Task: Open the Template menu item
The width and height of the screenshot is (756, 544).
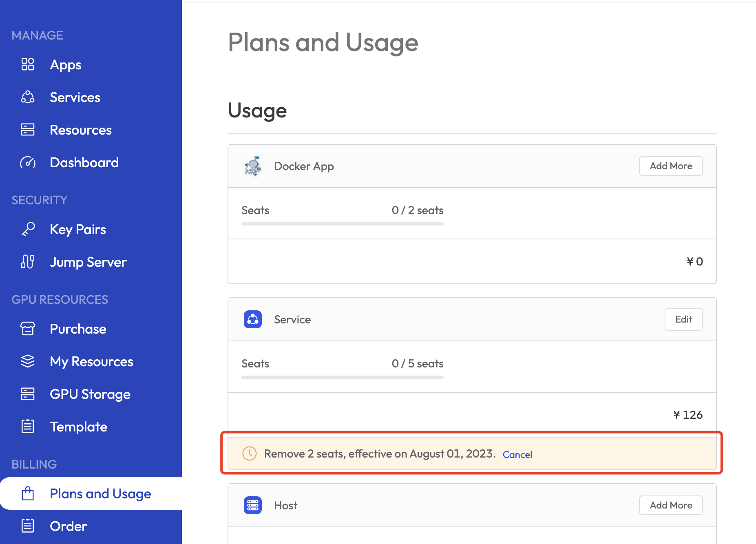Action: point(78,427)
